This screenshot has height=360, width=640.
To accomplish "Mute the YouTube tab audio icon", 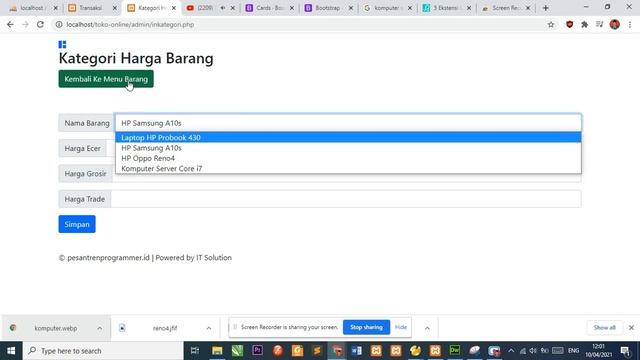I will click(223, 8).
